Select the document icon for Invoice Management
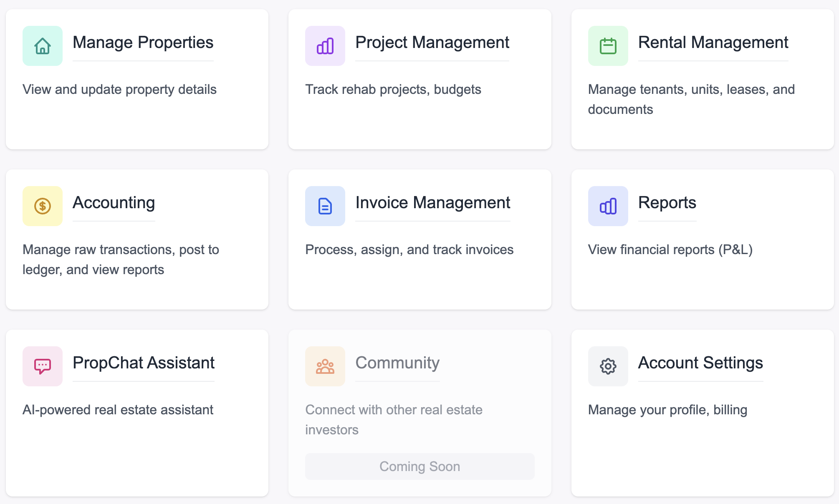Viewport: 839px width, 504px height. coord(325,206)
